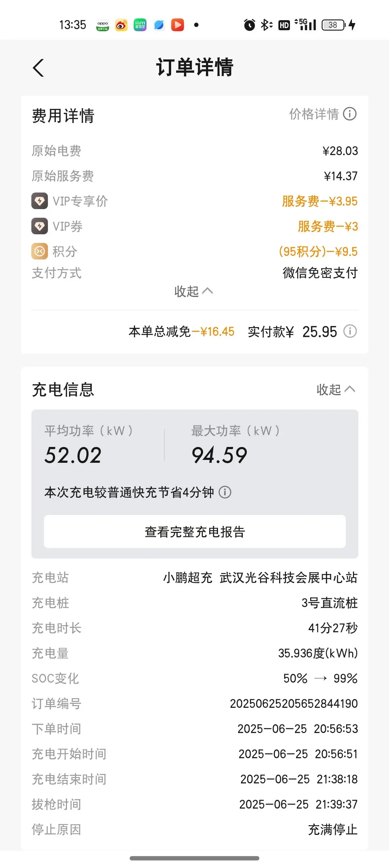Tap the order number 20250625205652844190

pyautogui.click(x=294, y=703)
